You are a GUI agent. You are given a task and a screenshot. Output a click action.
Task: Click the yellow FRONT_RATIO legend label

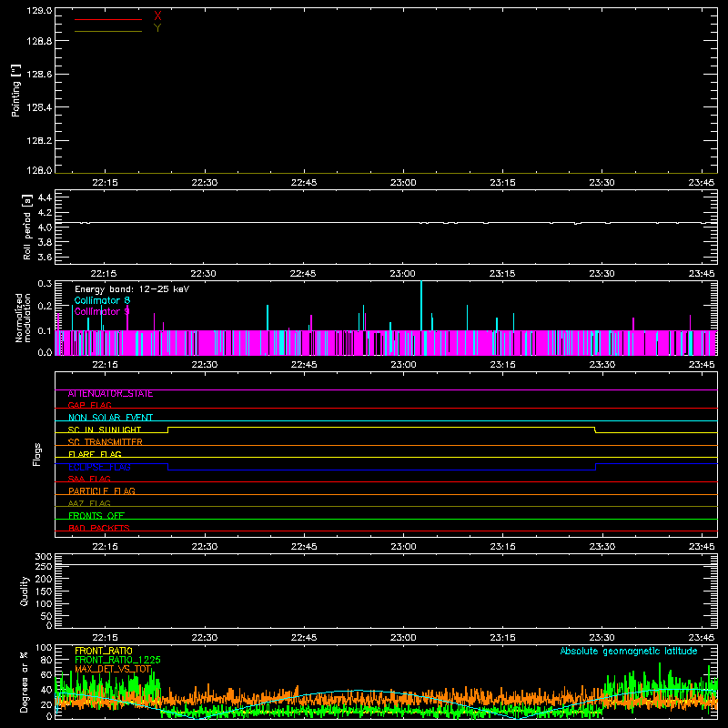pyautogui.click(x=104, y=651)
